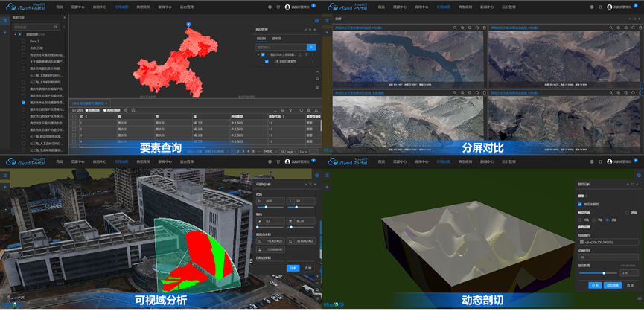644x320 pixels.
Task: Click 动态剖切 button in 剖切分析 panel
Action: click(613, 285)
